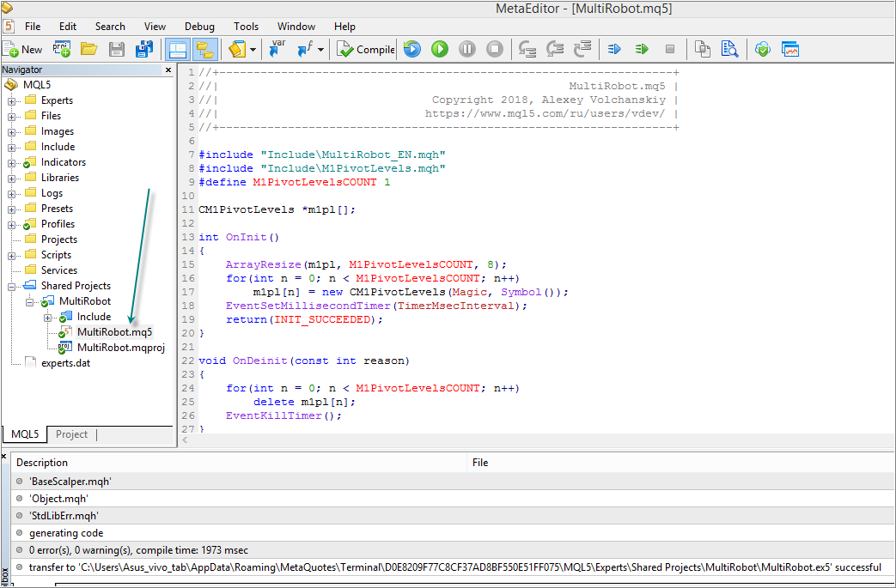The height and width of the screenshot is (588, 896).
Task: Open the Edit menu
Action: point(67,27)
